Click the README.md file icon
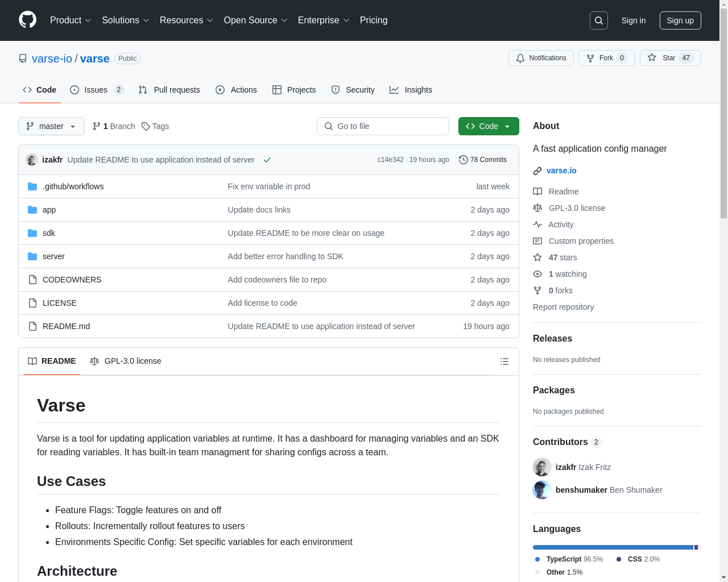Image resolution: width=728 pixels, height=582 pixels. (32, 326)
